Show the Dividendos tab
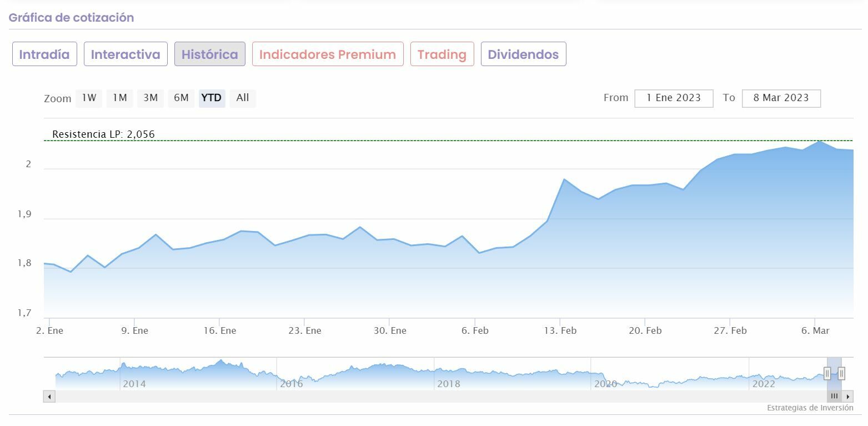This screenshot has width=868, height=426. (523, 54)
